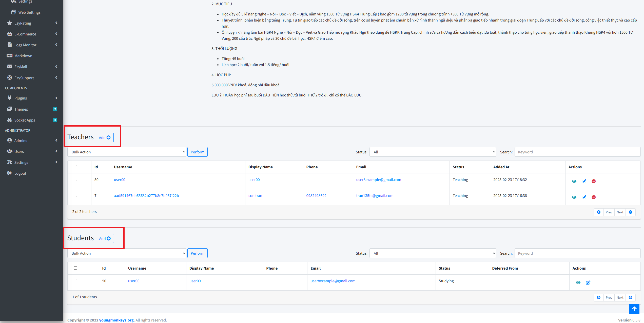Click the edit icon for teacher son tran
The width and height of the screenshot is (644, 323).
point(584,197)
